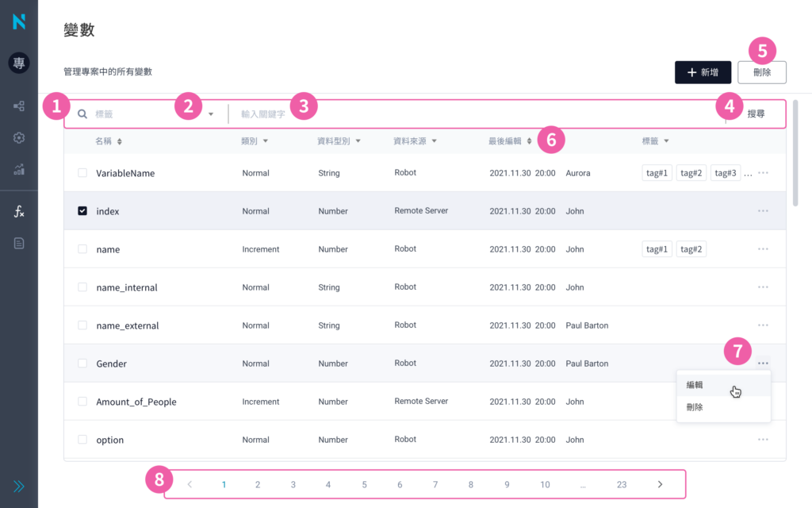Click the 搜尋 search button
The image size is (812, 508).
coord(756,114)
